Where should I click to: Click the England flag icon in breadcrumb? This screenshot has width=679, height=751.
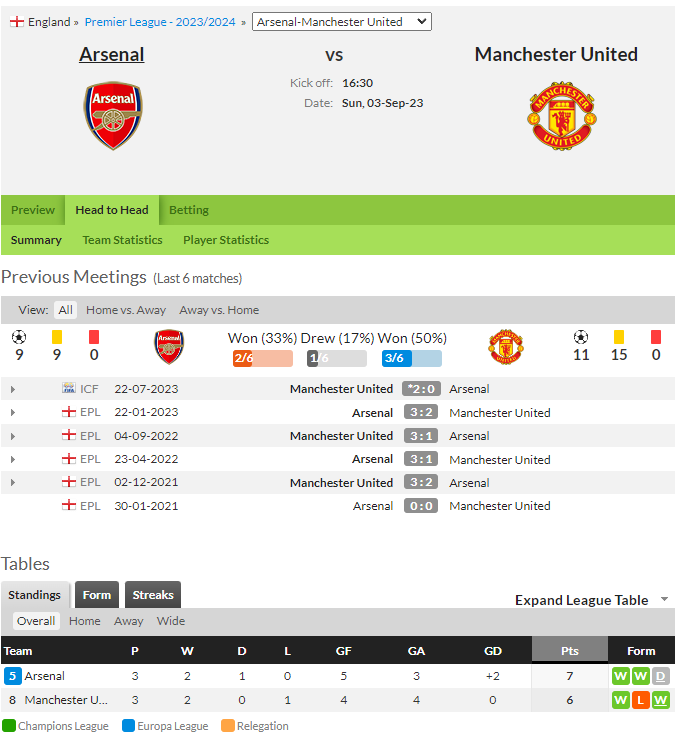(17, 22)
